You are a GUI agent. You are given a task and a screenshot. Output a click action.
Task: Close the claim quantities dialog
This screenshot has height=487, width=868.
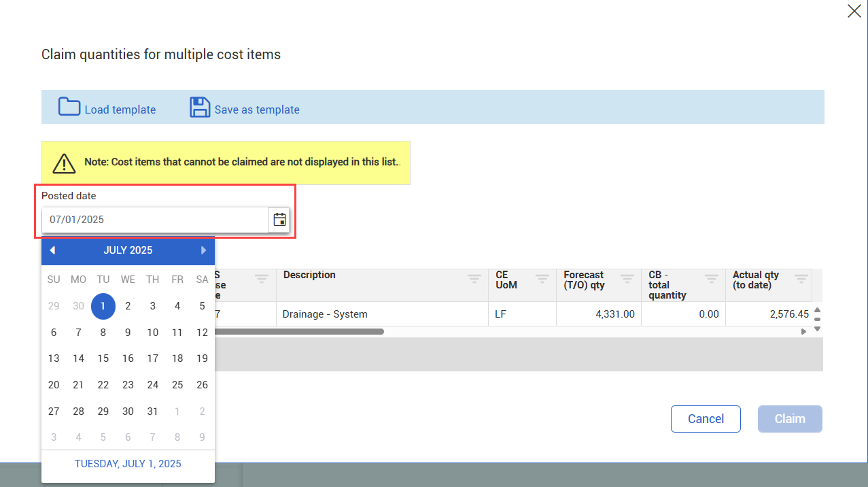tap(854, 11)
